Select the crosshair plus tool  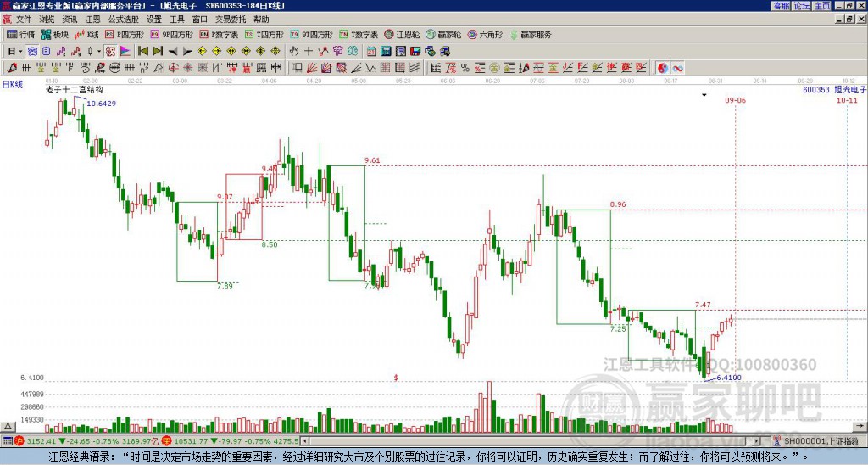pyautogui.click(x=309, y=52)
